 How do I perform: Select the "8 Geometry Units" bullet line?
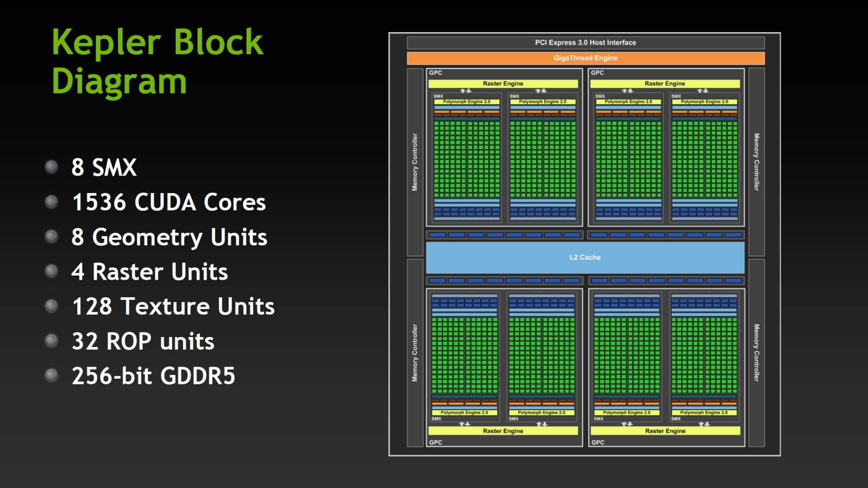tap(169, 238)
